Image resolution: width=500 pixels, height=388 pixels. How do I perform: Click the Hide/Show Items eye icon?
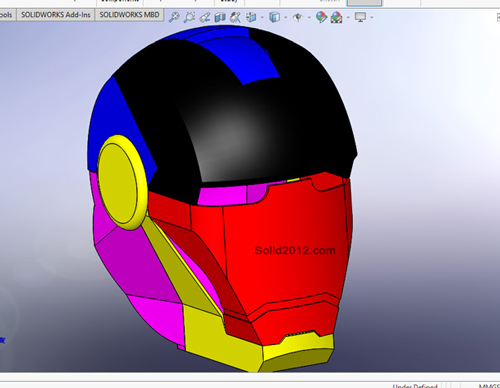(x=298, y=17)
